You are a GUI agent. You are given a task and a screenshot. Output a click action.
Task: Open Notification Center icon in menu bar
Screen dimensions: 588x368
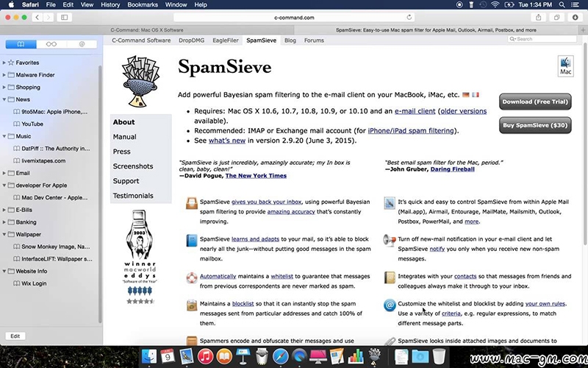pos(575,4)
